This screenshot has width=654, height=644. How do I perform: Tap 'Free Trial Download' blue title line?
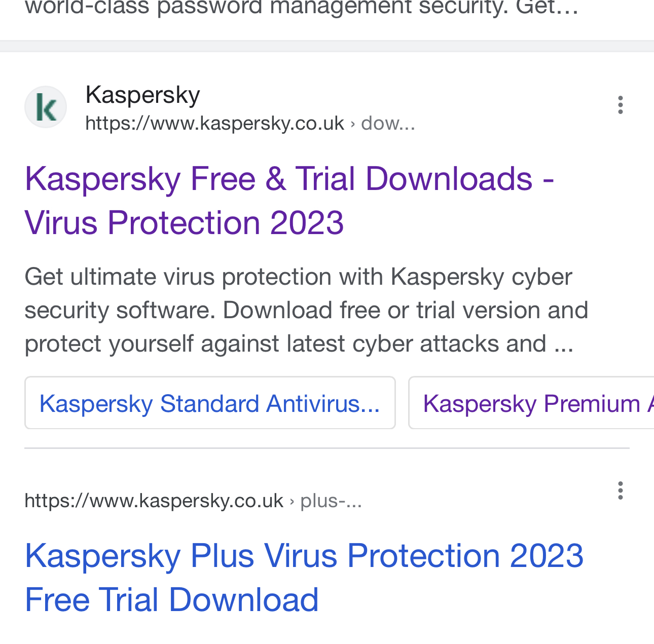point(171,599)
